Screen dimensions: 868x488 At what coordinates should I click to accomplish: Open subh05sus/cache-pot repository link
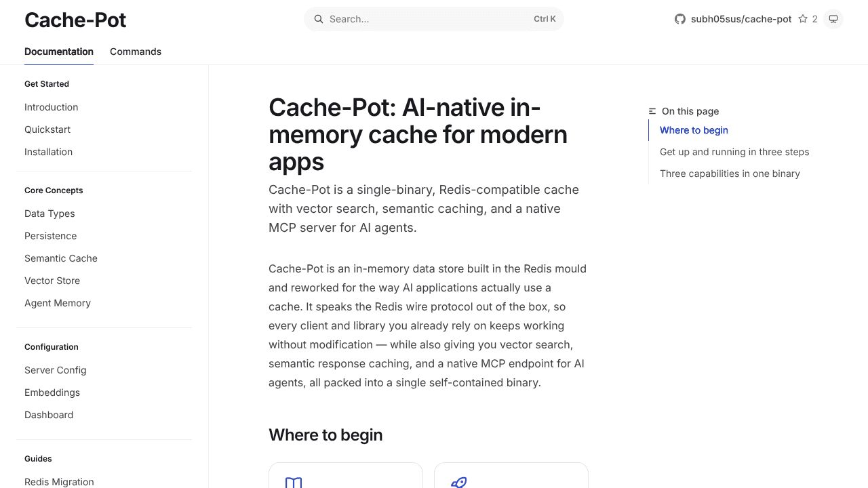741,19
